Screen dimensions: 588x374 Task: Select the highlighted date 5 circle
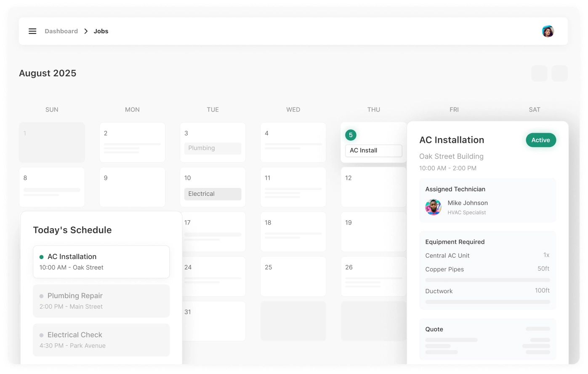tap(351, 135)
